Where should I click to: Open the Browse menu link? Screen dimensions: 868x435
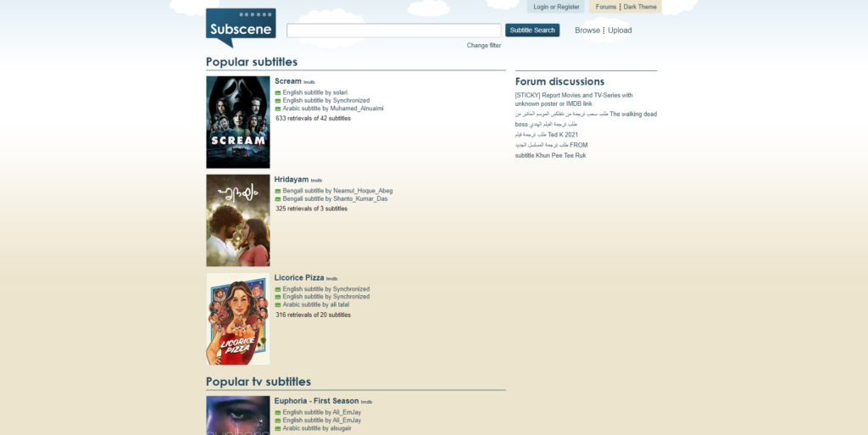click(587, 31)
